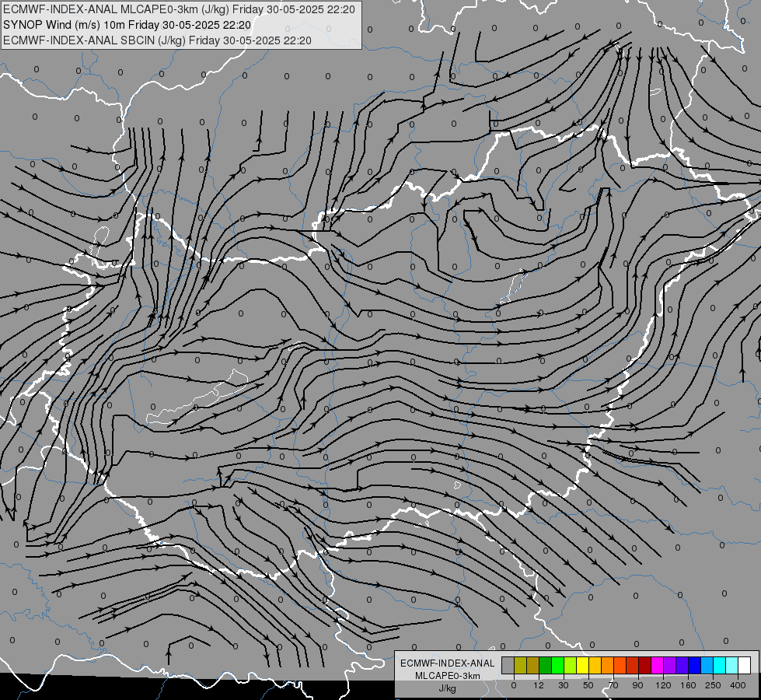761x700 pixels.
Task: Click the dark green legend swatch
Action: tap(546, 665)
